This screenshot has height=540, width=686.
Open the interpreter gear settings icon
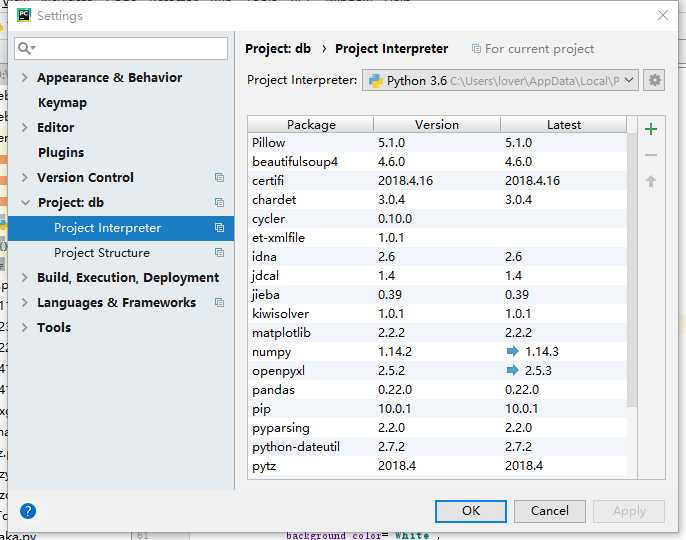coord(654,81)
